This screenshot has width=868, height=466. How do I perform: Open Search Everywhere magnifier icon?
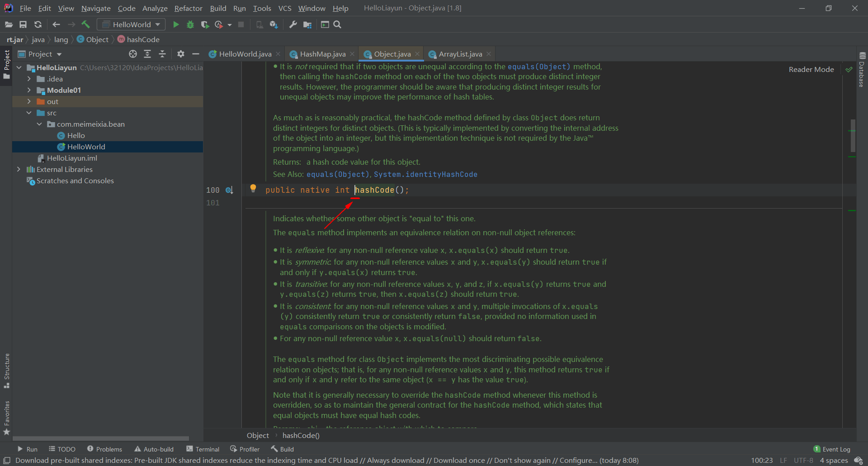tap(337, 24)
